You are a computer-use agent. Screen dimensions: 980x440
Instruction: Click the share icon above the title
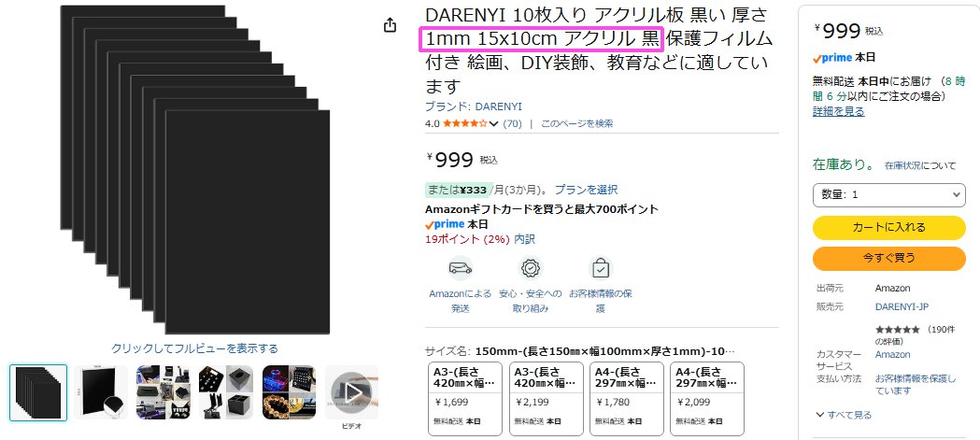coord(390,25)
